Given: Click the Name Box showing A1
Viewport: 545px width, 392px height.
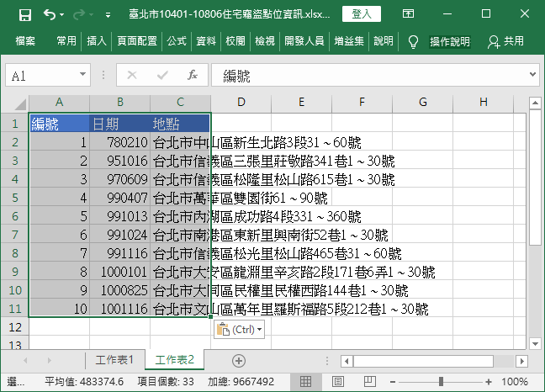Looking at the screenshot, I should click(42, 75).
